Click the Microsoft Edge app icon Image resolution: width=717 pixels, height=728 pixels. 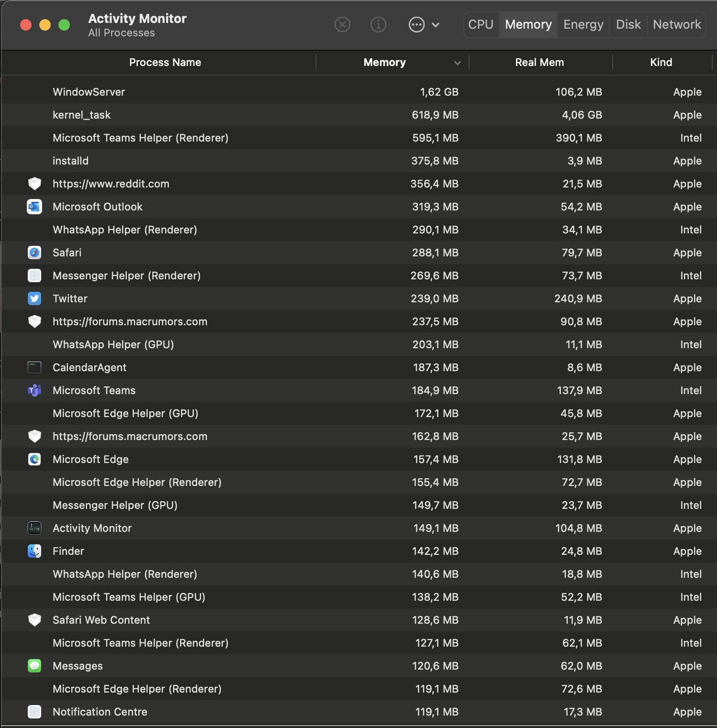coord(34,459)
